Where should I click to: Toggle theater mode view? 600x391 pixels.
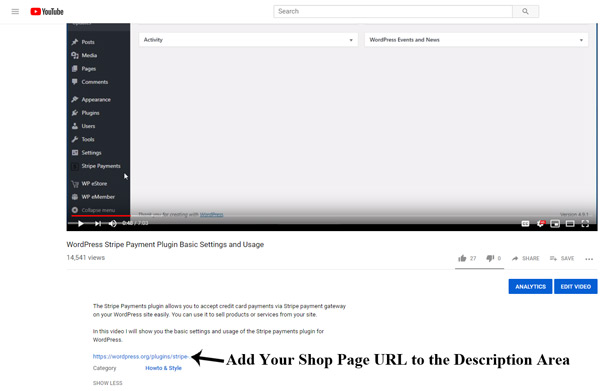coord(570,223)
